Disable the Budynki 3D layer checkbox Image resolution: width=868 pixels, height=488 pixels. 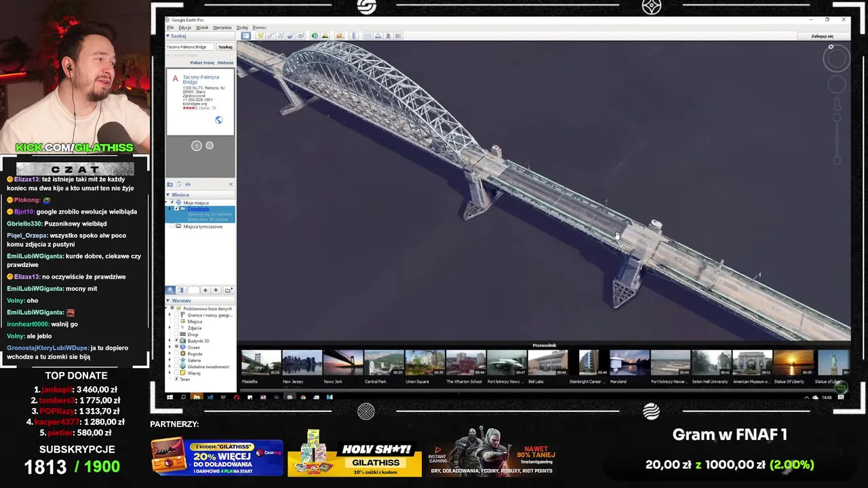176,340
